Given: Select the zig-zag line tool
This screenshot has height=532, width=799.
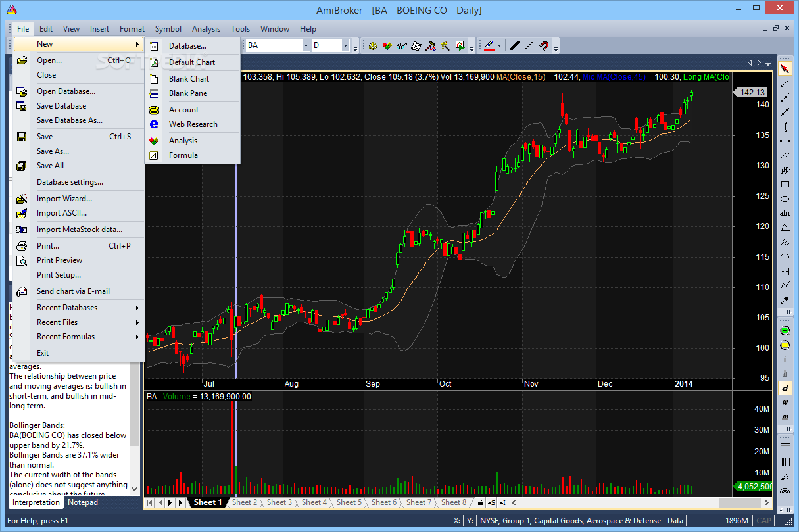Looking at the screenshot, I should (x=785, y=285).
